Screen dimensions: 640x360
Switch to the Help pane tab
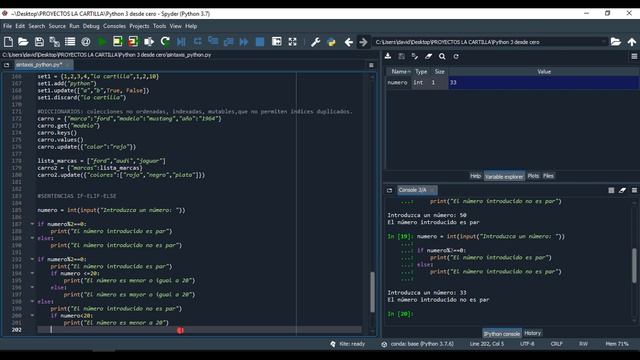475,176
